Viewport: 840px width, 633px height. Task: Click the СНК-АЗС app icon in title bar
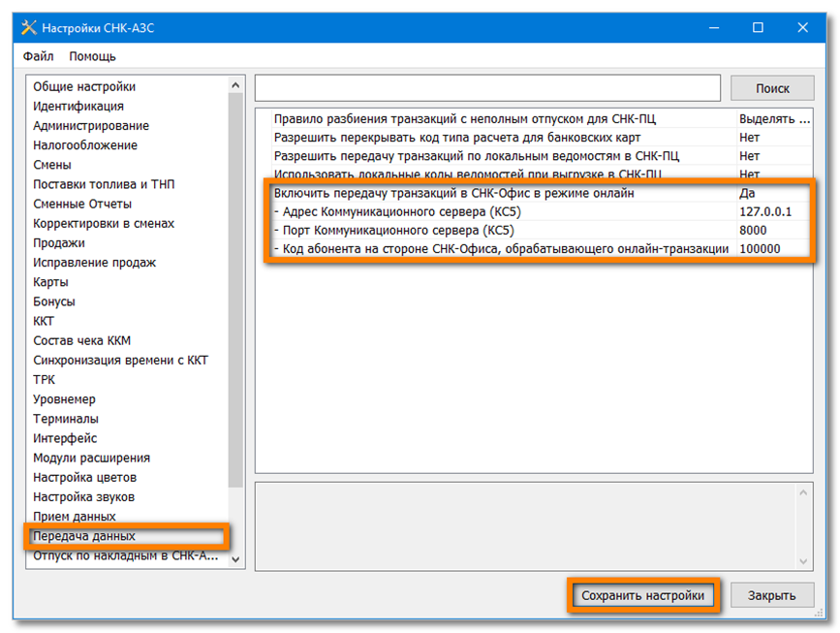click(x=27, y=27)
